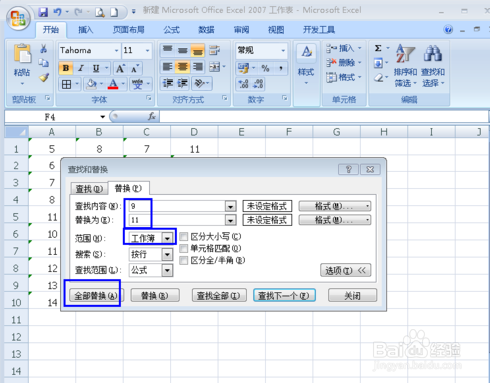Expand the replace-with history dropdown
Image resolution: width=490 pixels, height=383 pixels.
(x=230, y=220)
